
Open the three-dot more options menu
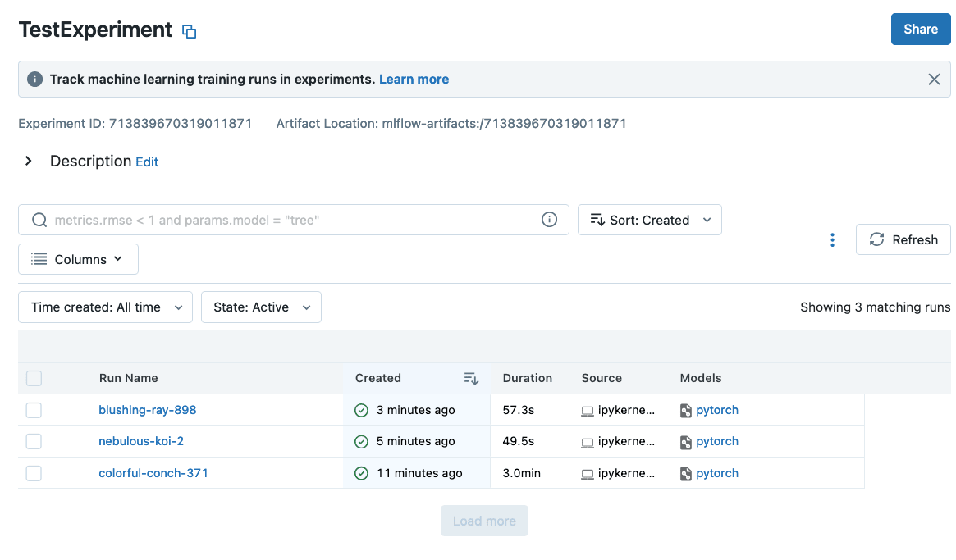click(831, 240)
